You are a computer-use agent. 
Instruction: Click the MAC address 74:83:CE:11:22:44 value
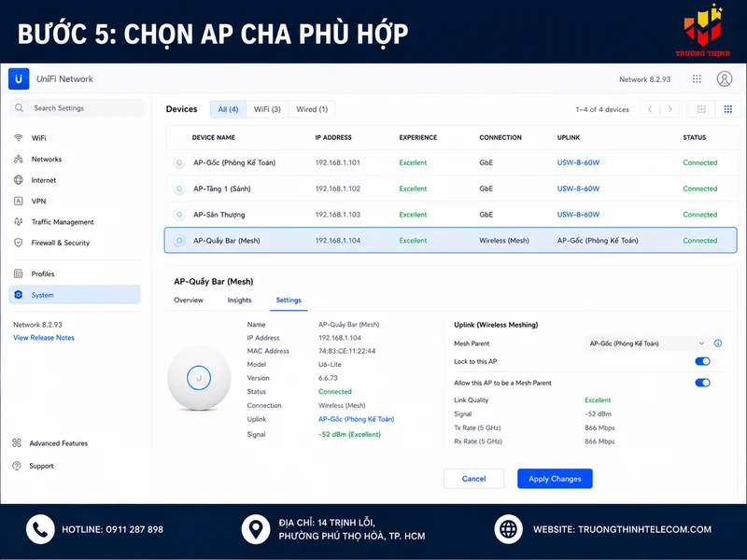click(346, 351)
